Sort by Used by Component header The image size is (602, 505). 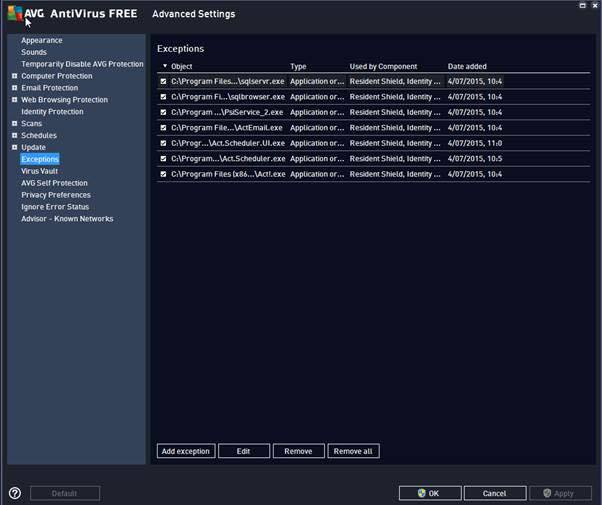click(383, 66)
